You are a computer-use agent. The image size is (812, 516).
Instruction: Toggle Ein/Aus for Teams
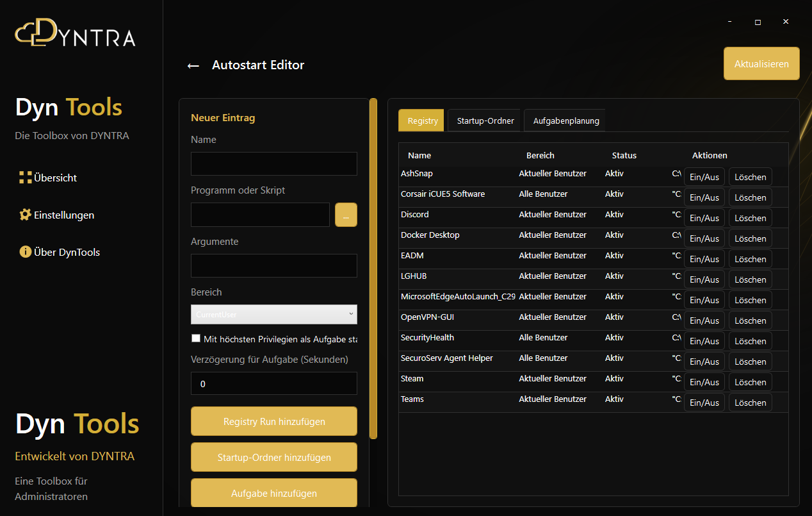pyautogui.click(x=704, y=403)
